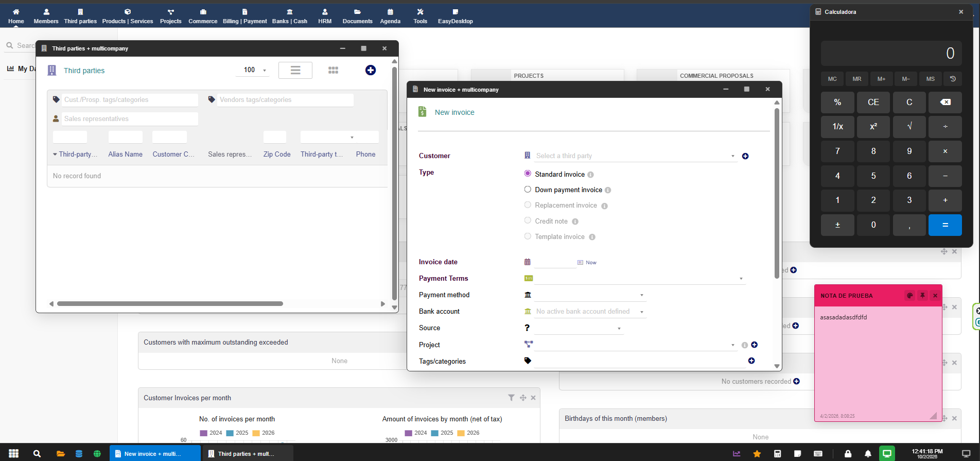This screenshot has width=980, height=461.
Task: Click the add third party plus icon
Action: tap(370, 70)
